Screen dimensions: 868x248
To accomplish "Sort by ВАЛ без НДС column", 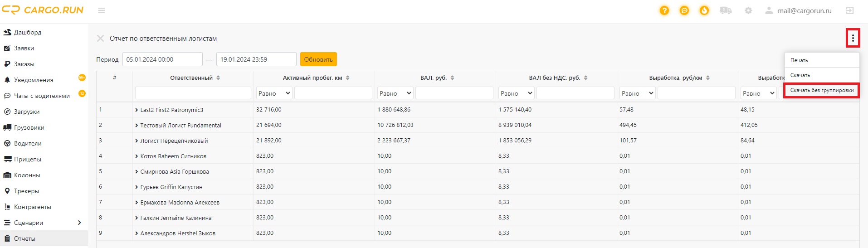I will coord(585,78).
